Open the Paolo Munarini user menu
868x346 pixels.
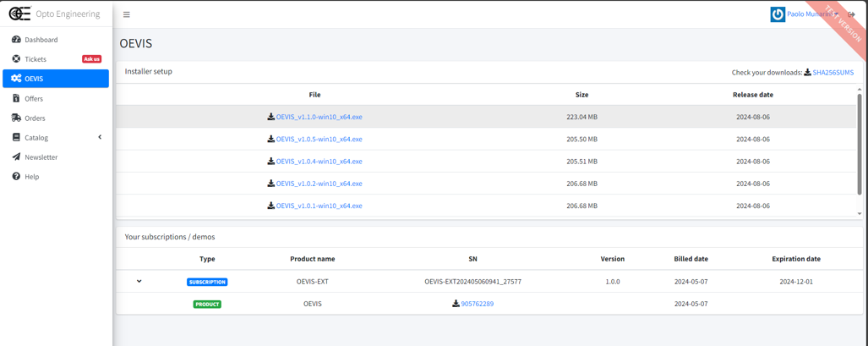click(x=813, y=14)
